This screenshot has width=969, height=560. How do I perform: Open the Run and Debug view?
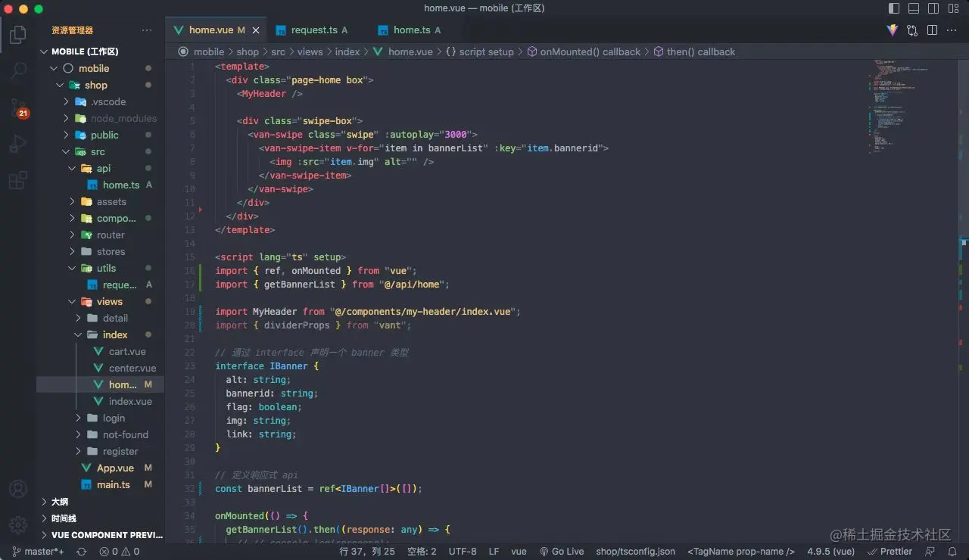pos(17,143)
